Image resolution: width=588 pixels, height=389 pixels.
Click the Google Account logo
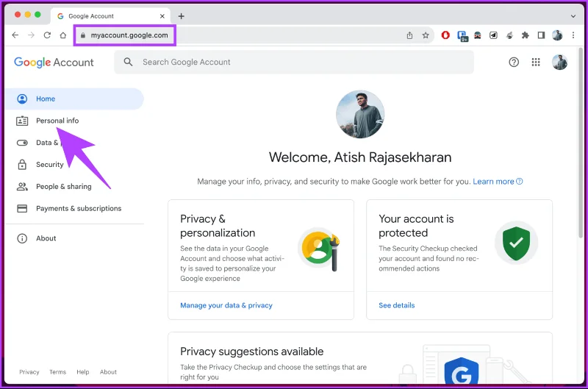[54, 63]
